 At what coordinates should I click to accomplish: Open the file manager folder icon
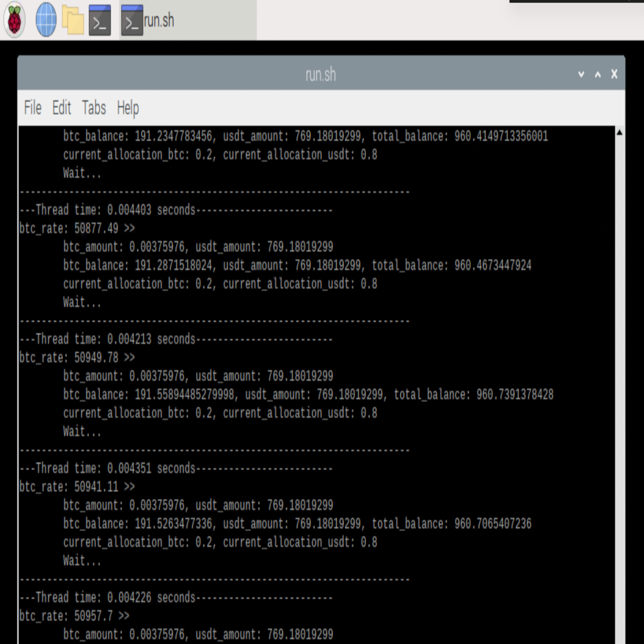(x=73, y=19)
